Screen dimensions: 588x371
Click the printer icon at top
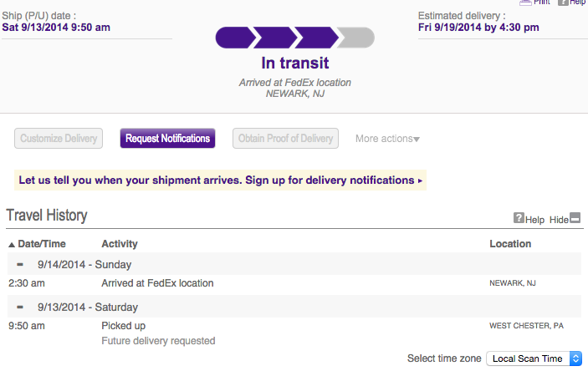pyautogui.click(x=525, y=3)
